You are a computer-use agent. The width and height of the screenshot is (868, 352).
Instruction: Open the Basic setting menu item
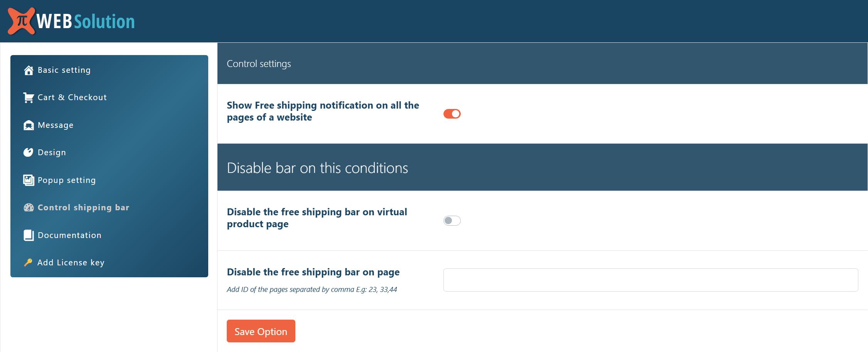pyautogui.click(x=64, y=70)
